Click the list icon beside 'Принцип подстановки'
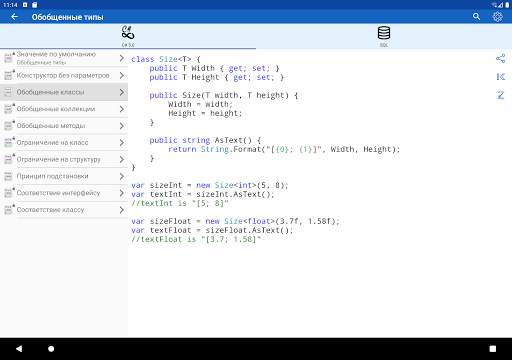The width and height of the screenshot is (512, 360). click(x=8, y=176)
